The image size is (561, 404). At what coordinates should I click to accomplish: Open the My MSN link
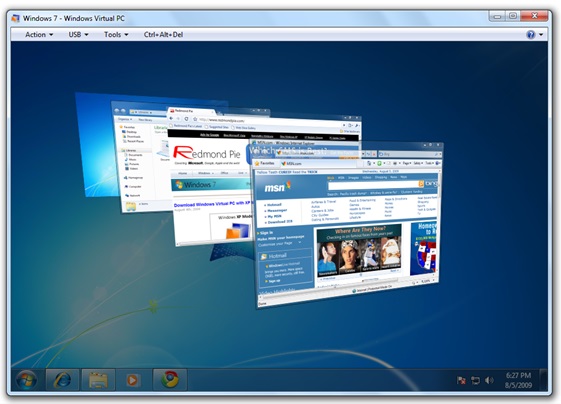click(274, 216)
